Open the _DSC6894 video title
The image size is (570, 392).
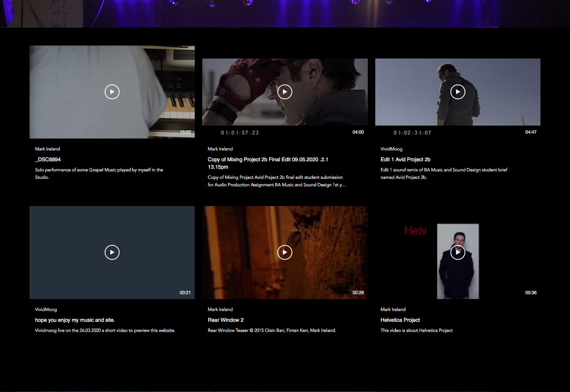[48, 159]
